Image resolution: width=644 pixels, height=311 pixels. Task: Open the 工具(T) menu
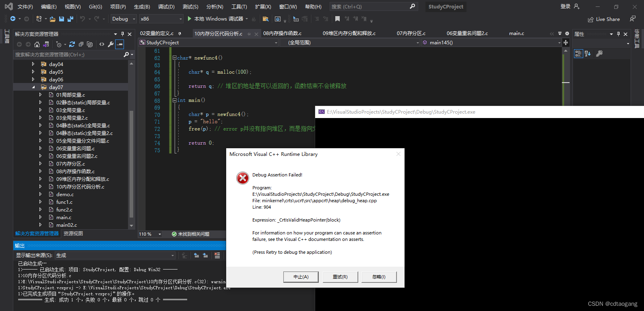pyautogui.click(x=239, y=7)
